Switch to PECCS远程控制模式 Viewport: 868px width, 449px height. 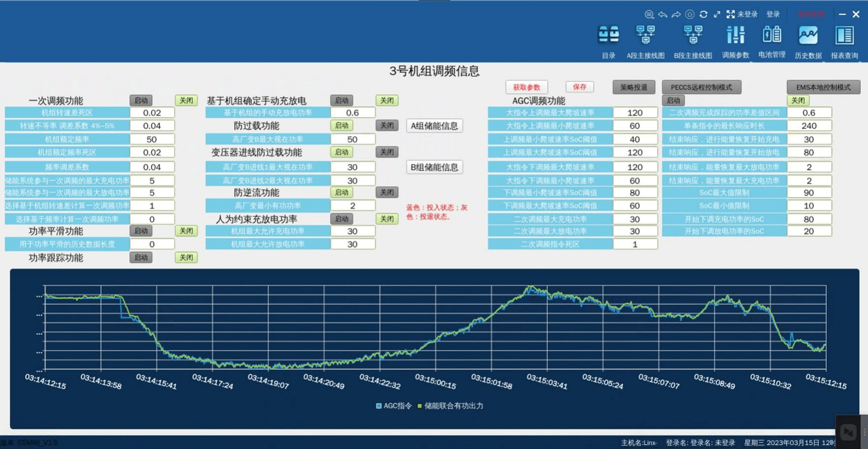[701, 87]
